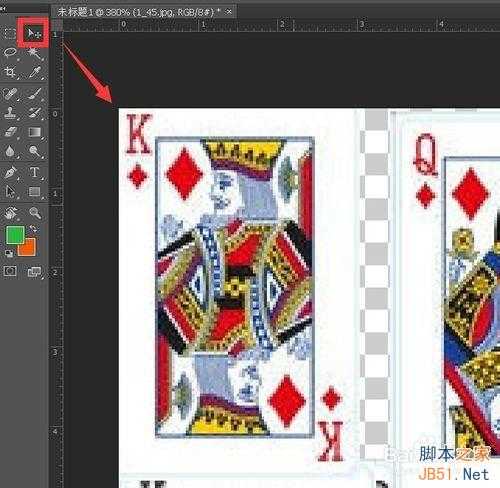Select the Magic Wand tool

pyautogui.click(x=34, y=53)
